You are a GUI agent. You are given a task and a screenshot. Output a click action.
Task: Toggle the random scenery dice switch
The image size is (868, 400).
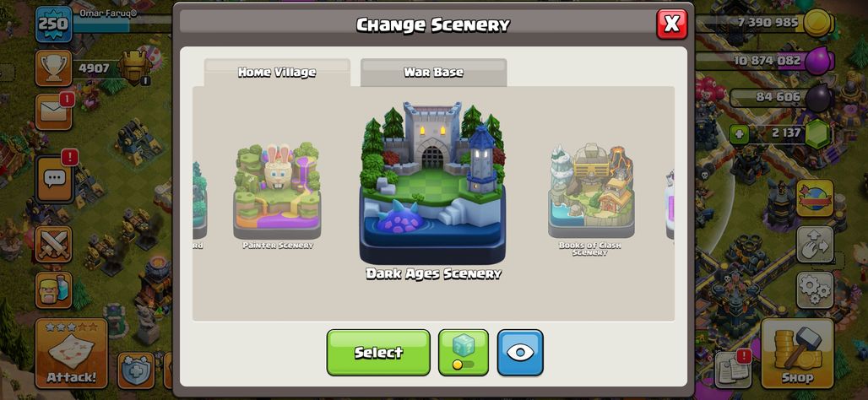click(464, 353)
